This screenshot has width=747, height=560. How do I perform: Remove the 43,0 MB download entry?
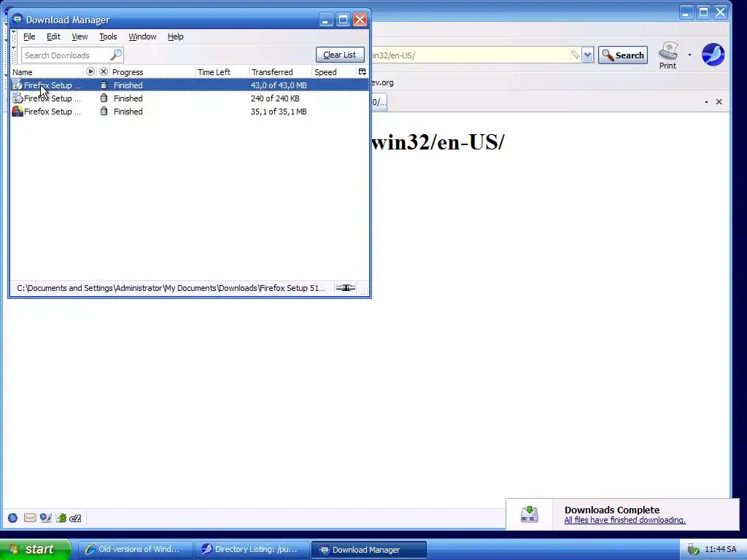[x=104, y=85]
